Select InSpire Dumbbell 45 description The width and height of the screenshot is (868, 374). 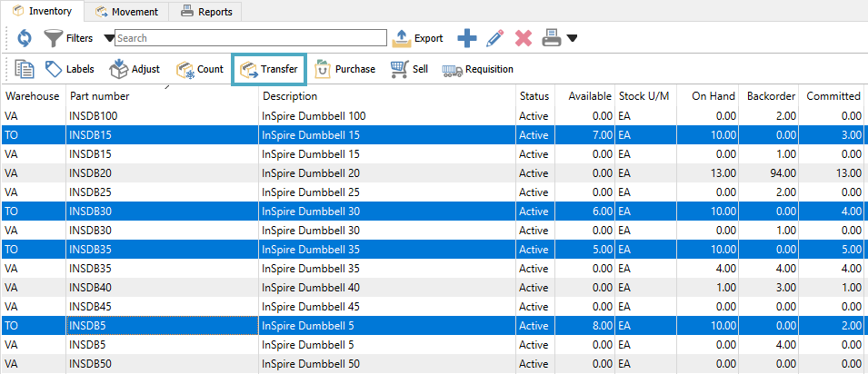click(311, 307)
